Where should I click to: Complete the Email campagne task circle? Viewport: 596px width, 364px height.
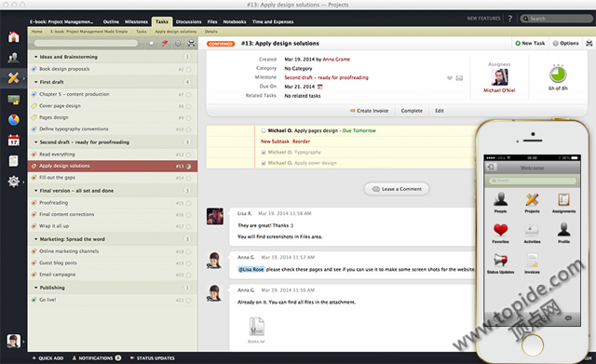[188, 275]
